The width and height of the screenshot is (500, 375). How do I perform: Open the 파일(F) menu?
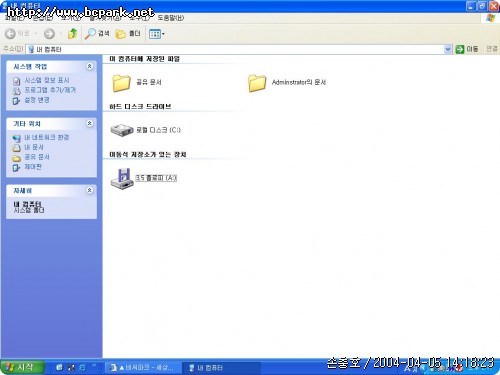(x=14, y=18)
